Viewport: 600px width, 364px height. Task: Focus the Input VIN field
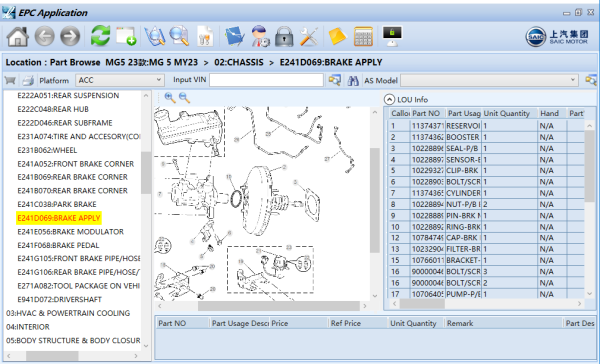(266, 80)
